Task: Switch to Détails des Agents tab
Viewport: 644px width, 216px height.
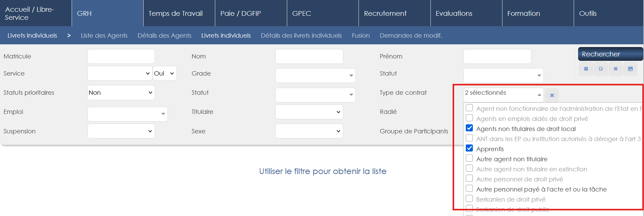Action: pyautogui.click(x=164, y=36)
